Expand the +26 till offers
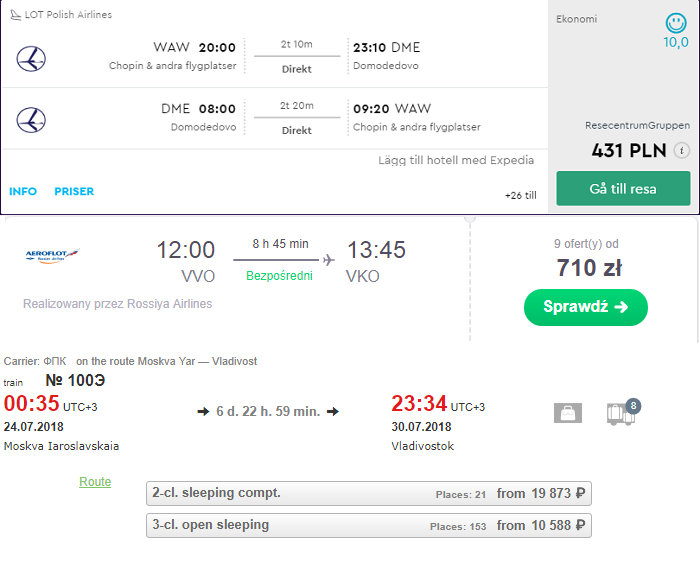 click(521, 196)
